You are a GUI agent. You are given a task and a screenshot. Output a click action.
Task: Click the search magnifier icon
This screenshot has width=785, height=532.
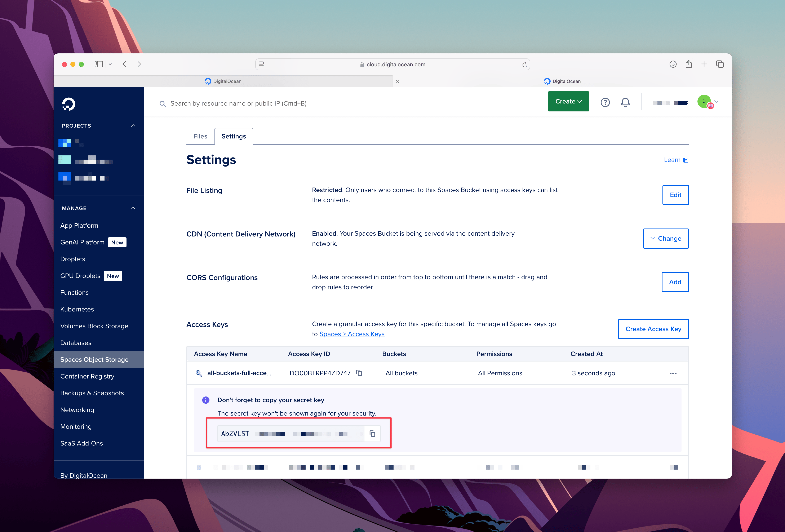[163, 104]
